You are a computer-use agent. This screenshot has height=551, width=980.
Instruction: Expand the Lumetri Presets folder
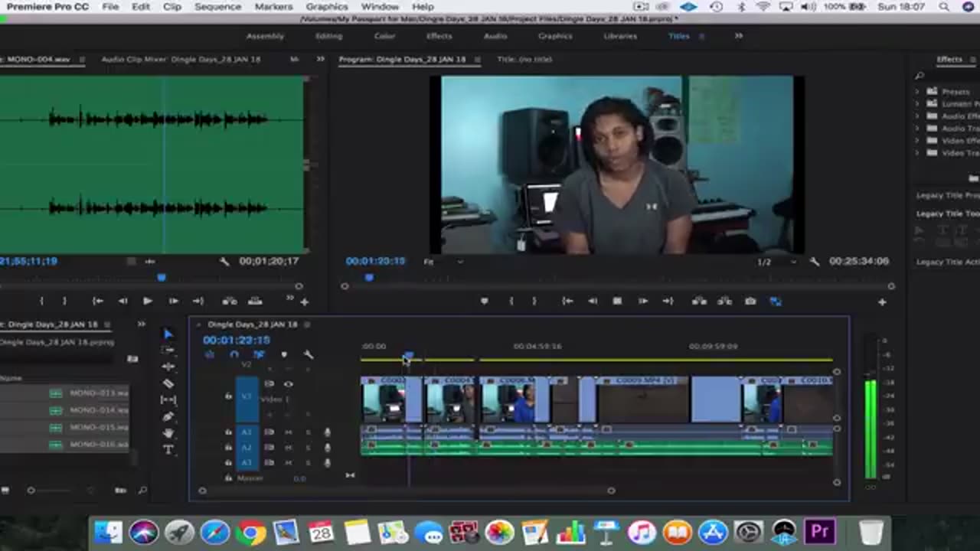click(918, 104)
